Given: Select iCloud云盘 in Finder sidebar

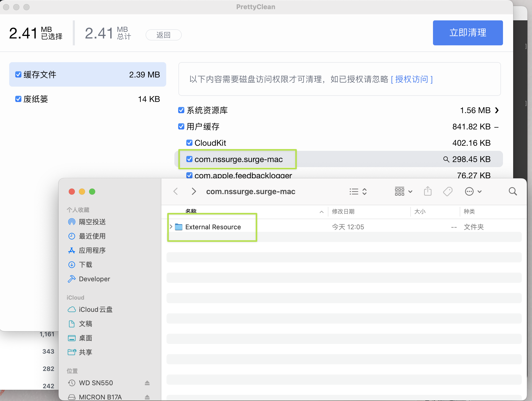Looking at the screenshot, I should point(95,310).
